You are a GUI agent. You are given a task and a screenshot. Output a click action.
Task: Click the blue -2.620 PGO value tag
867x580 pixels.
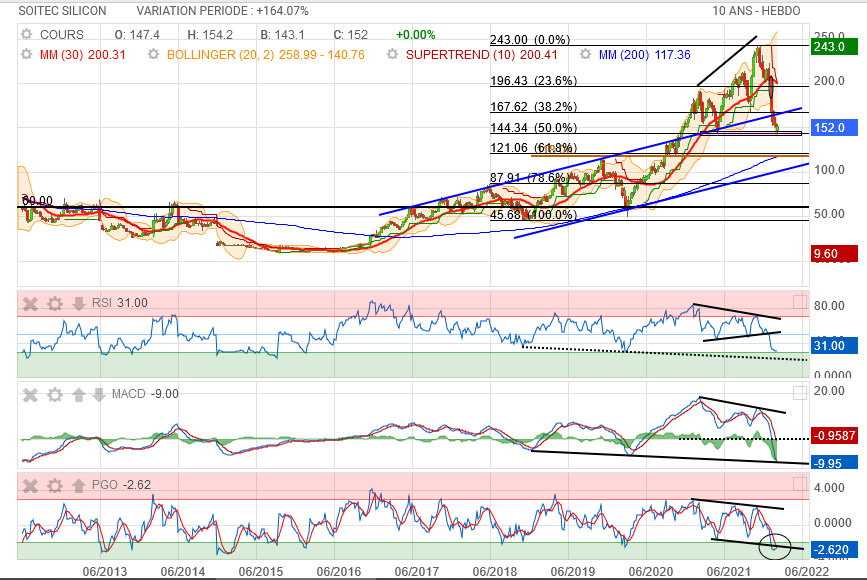[x=834, y=550]
